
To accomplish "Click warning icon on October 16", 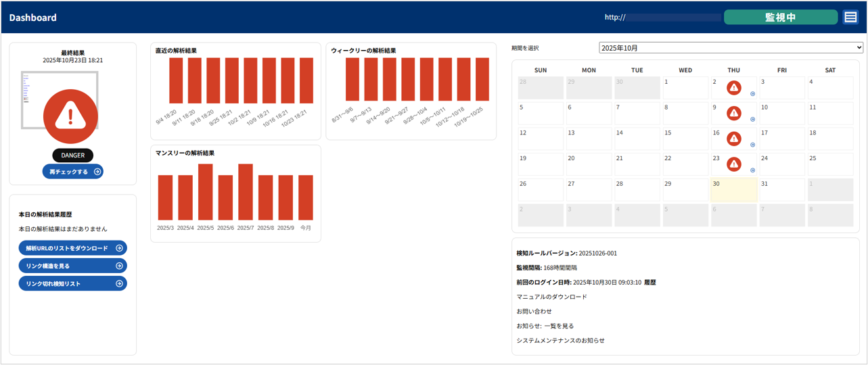I will tap(734, 139).
